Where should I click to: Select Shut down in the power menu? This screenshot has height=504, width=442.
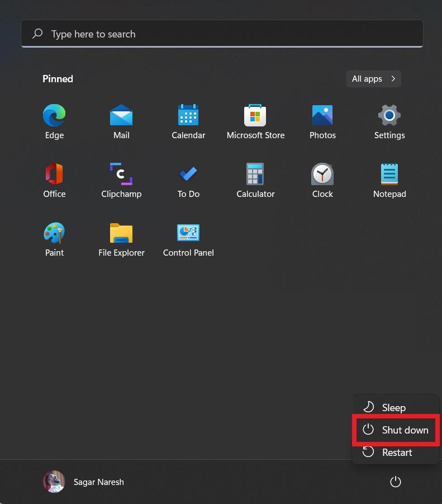coord(396,430)
